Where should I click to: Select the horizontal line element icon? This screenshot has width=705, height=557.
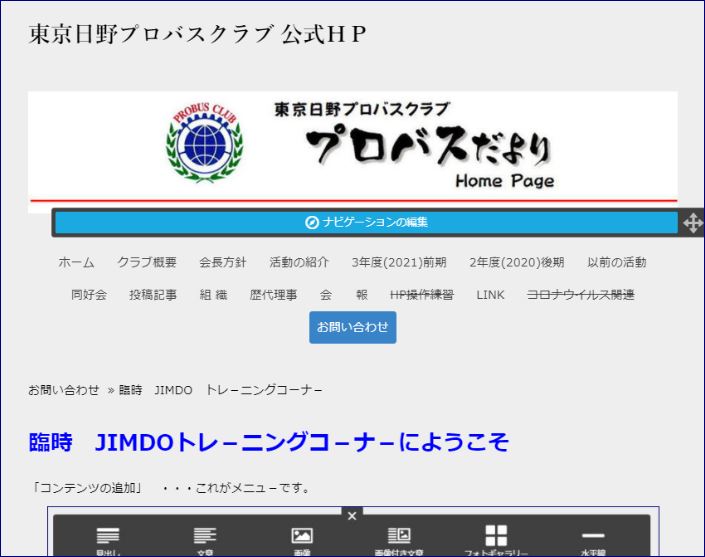(593, 535)
